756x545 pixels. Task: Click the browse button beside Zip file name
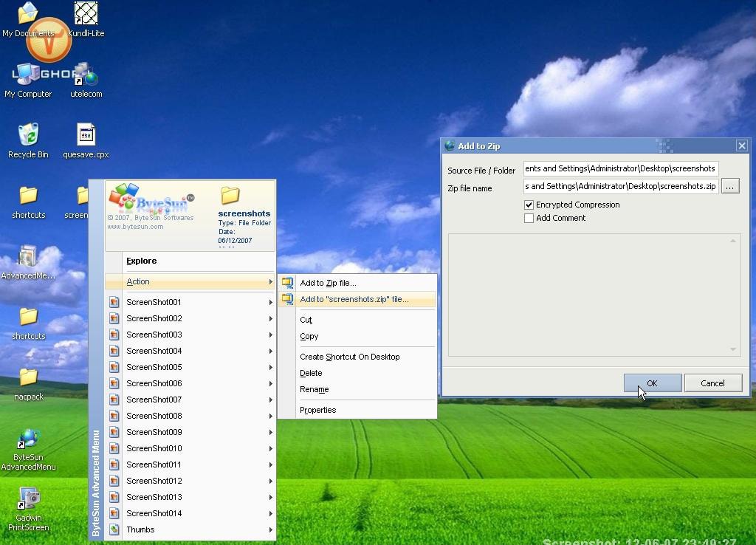[730, 186]
